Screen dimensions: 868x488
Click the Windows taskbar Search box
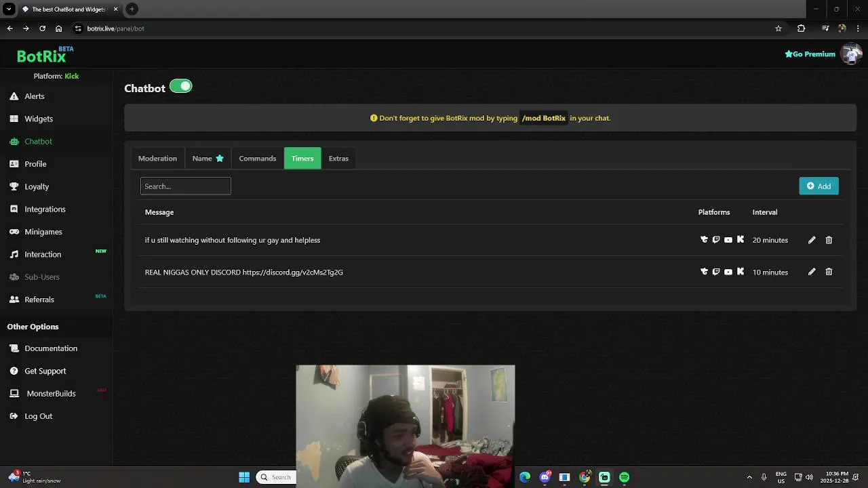pos(277,477)
